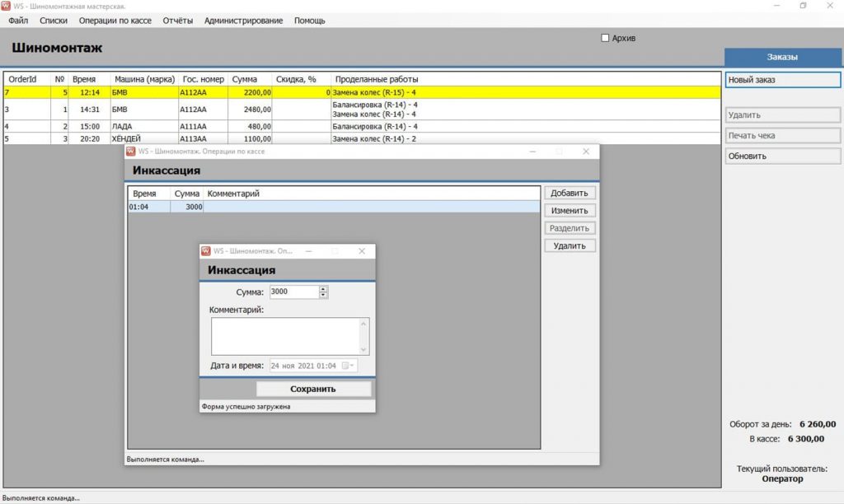
Task: Click the scroll-up arrow of the Комментарий box
Action: 363,324
